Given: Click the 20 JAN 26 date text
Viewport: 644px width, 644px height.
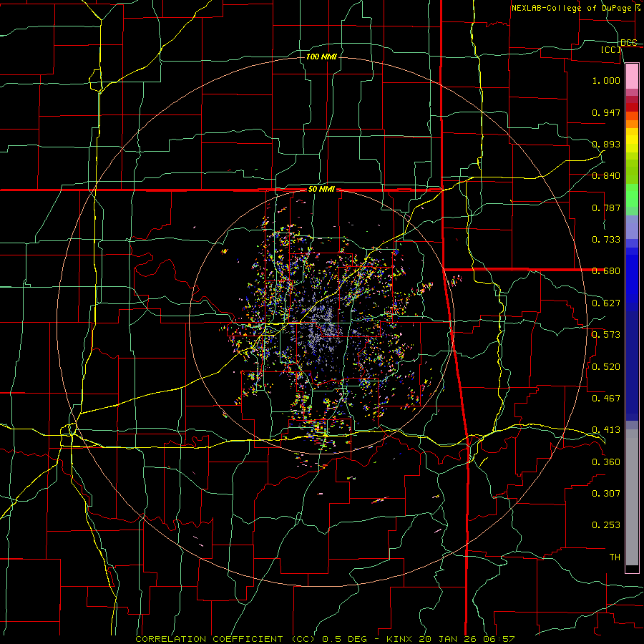Looking at the screenshot, I should click(447, 639).
